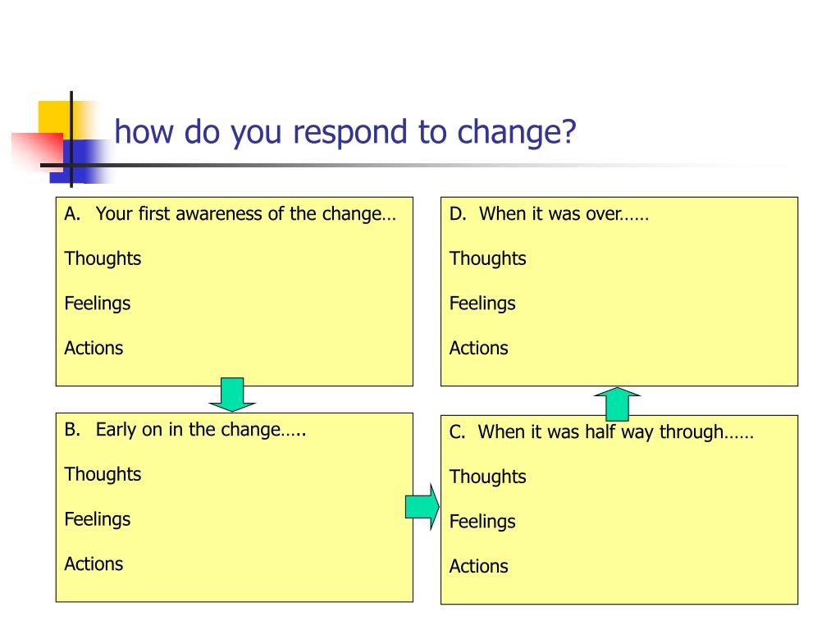Click Thoughts in box D
The width and height of the screenshot is (840, 630).
(x=487, y=258)
